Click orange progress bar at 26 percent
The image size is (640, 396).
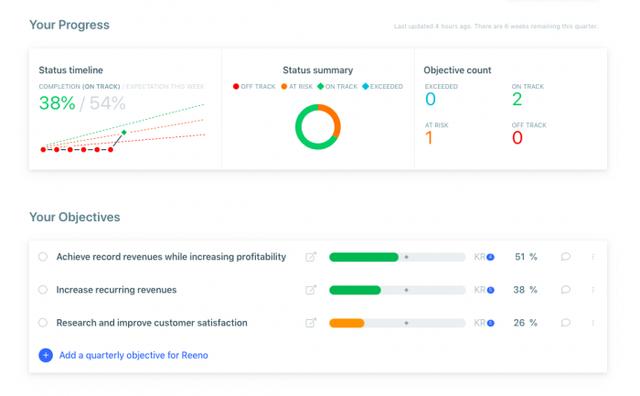pos(347,323)
